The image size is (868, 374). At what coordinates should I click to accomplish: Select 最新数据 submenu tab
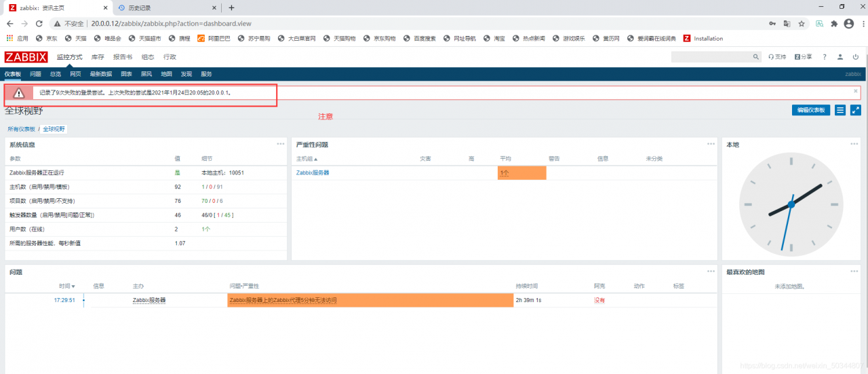(x=101, y=74)
